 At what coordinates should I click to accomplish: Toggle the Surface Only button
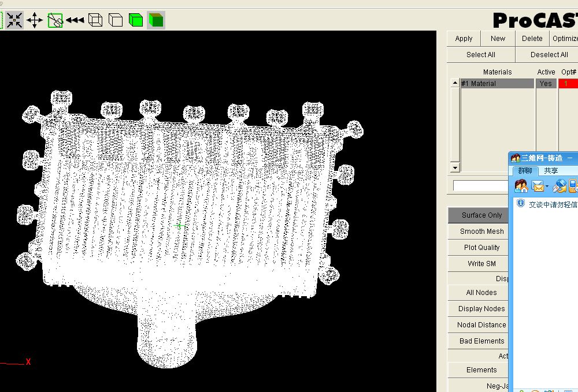478,215
